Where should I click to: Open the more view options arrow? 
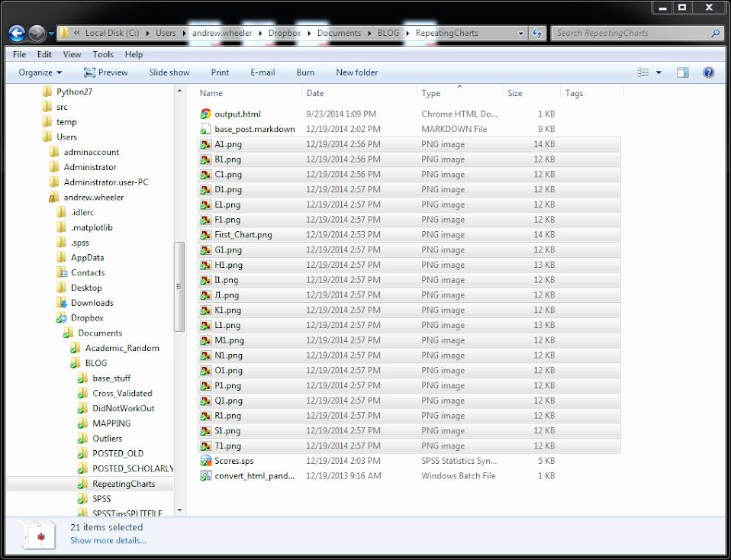pos(659,72)
